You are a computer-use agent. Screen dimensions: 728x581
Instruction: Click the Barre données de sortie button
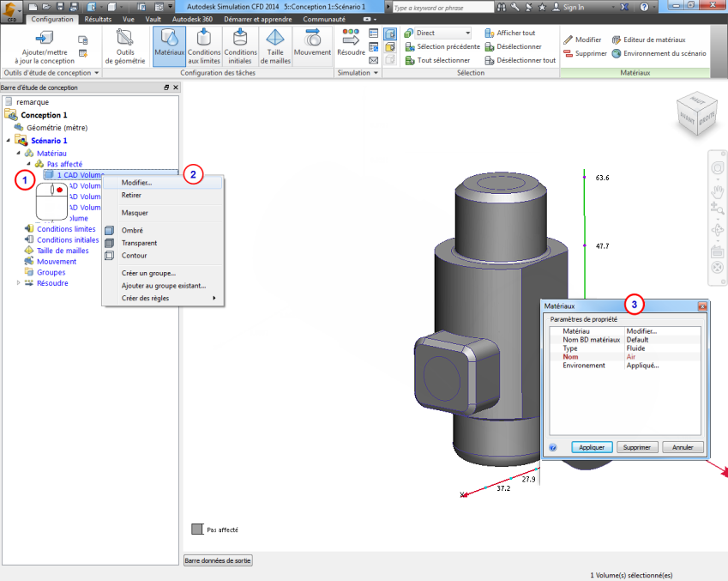point(218,560)
